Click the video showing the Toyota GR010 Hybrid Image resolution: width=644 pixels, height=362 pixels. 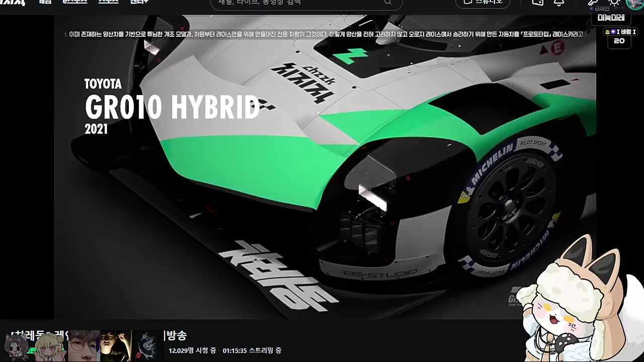pyautogui.click(x=325, y=166)
